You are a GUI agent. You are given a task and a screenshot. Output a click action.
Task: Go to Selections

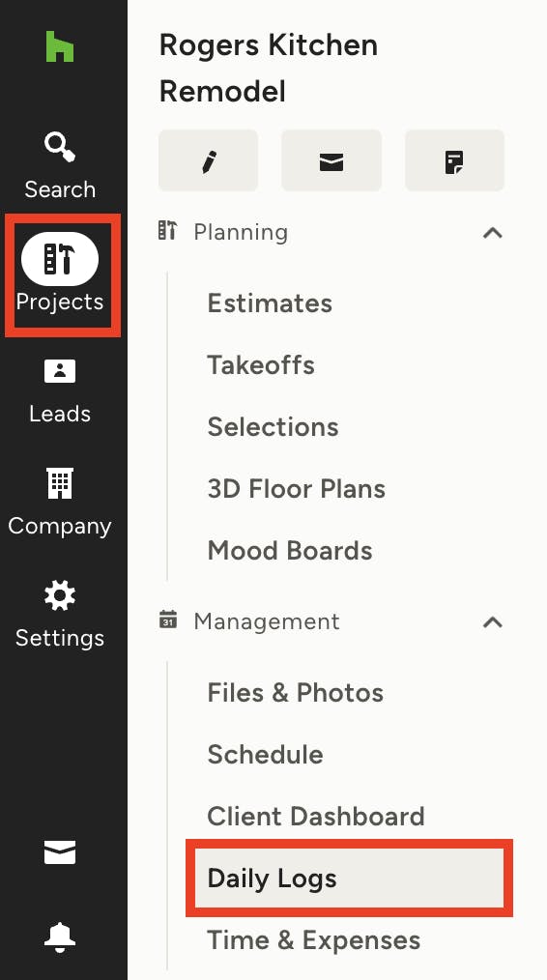(x=273, y=427)
